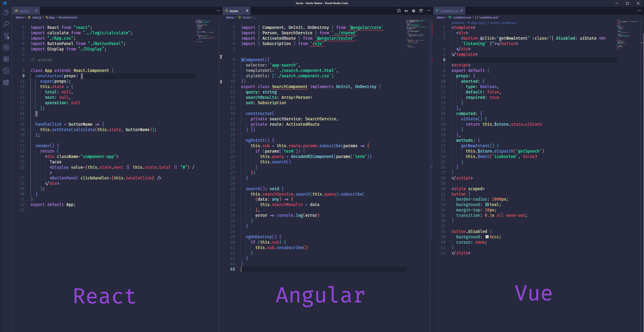Viewport: 644px width, 332px height.
Task: Close the tsx.tsx tab
Action: click(247, 11)
